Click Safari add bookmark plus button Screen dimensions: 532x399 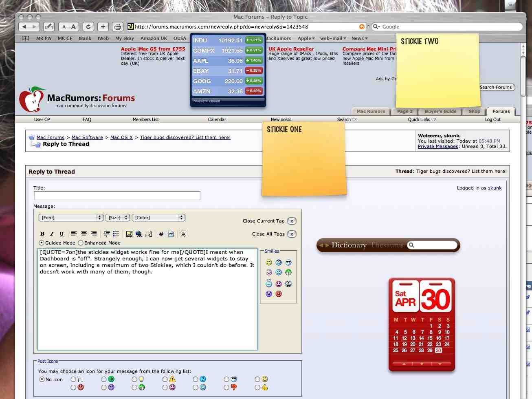click(103, 27)
